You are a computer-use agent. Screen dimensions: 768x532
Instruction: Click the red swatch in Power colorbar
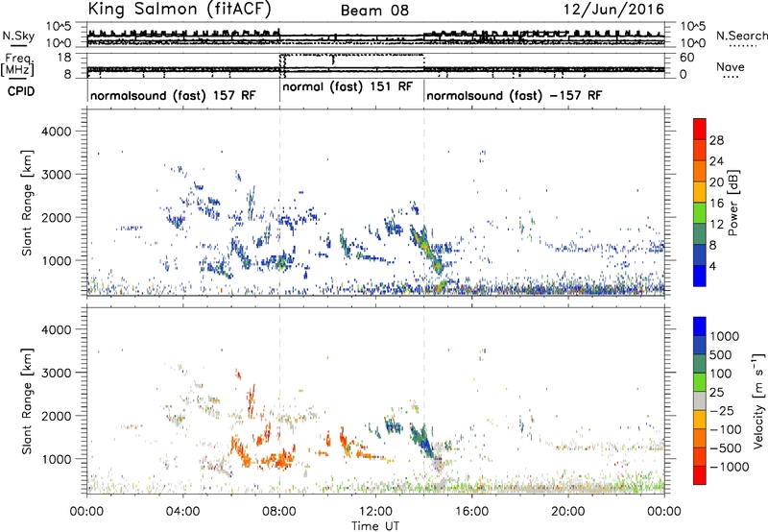[x=700, y=129]
